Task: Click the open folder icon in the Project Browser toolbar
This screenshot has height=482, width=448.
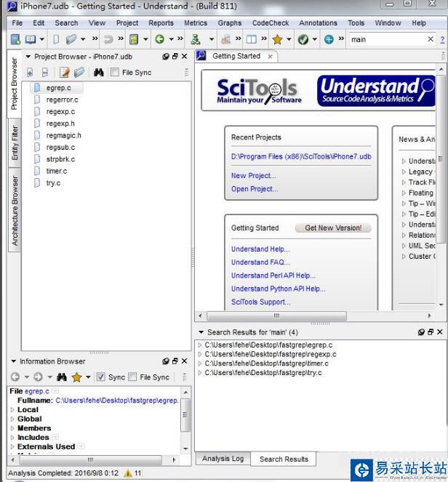Action: pos(79,73)
